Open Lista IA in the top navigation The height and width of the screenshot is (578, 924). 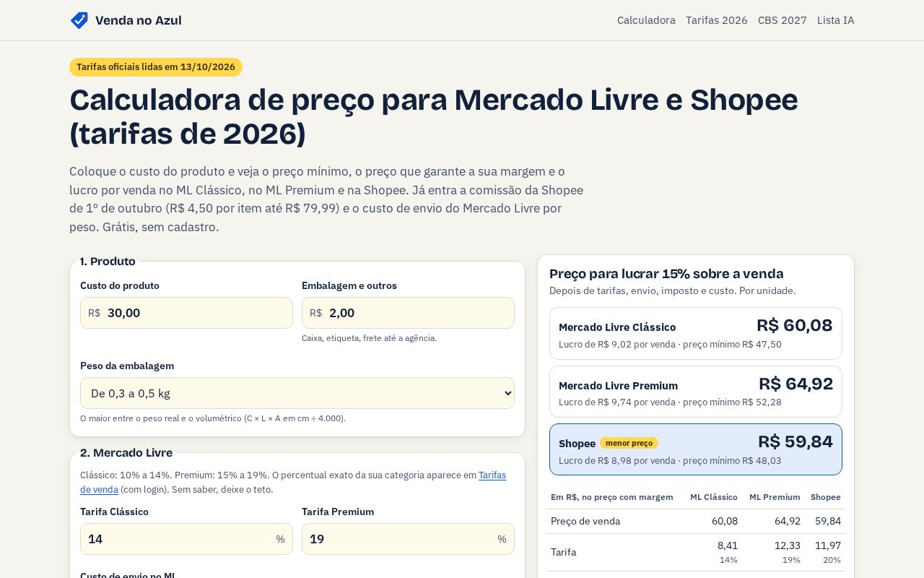point(836,20)
